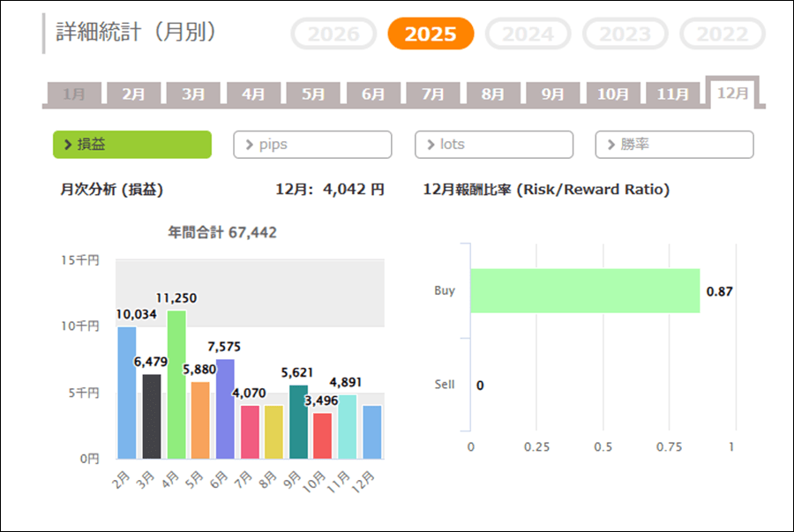Open the 2023 year statistics

(625, 34)
